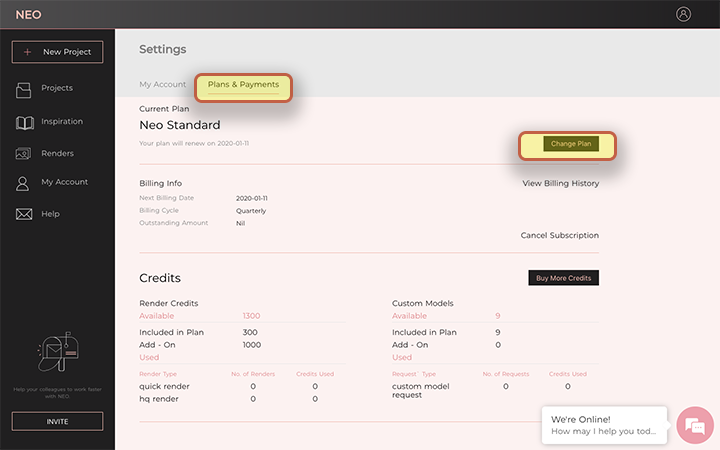The height and width of the screenshot is (450, 720).
Task: Click the Quarterly billing cycle value
Action: (251, 211)
